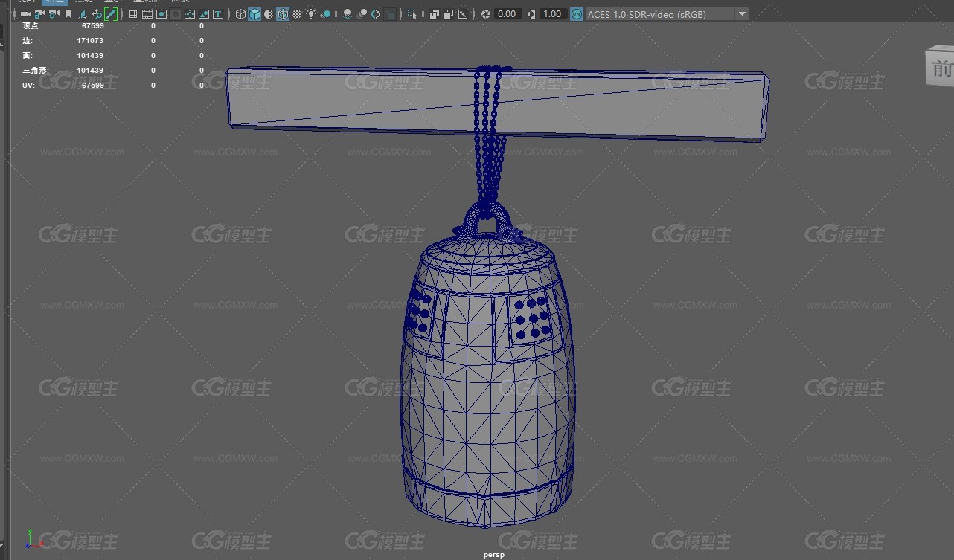954x560 pixels.
Task: Click the Image Plane icon
Action: 83,14
